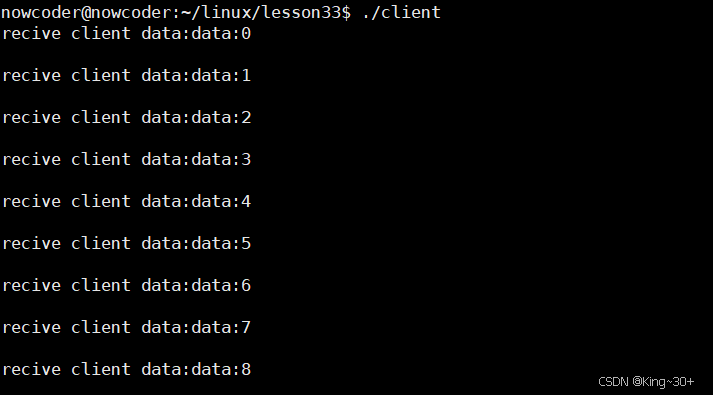Click the line ending with data:6
713x395 pixels.
[127, 285]
